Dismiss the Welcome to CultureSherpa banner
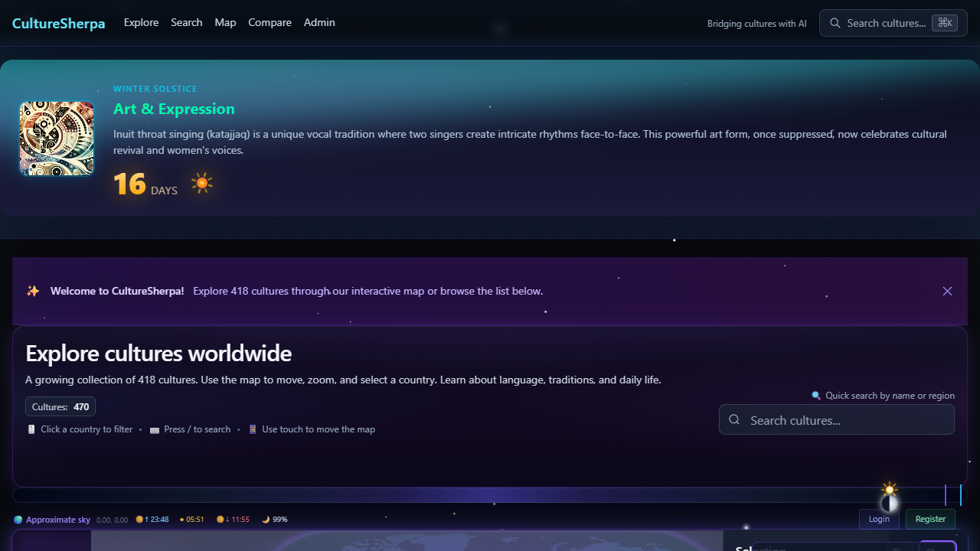The image size is (980, 551). [947, 291]
